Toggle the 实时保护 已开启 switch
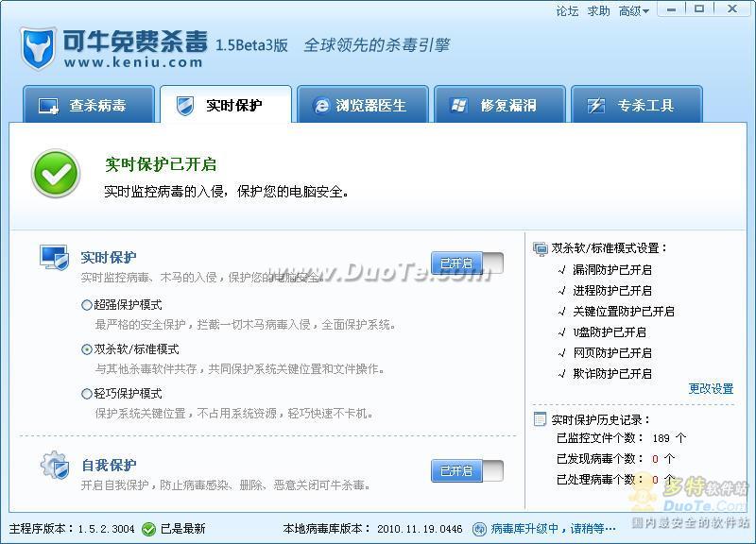This screenshot has width=756, height=544. (467, 263)
